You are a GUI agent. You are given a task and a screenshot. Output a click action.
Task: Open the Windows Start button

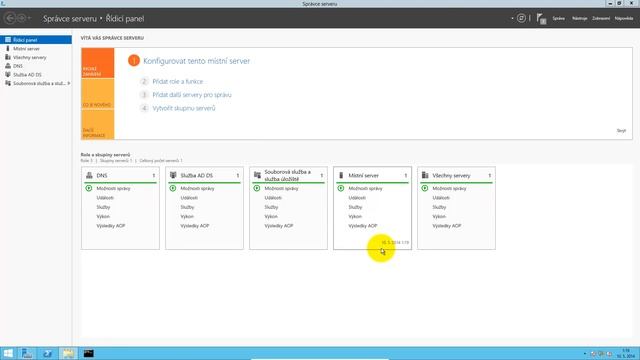coord(8,353)
